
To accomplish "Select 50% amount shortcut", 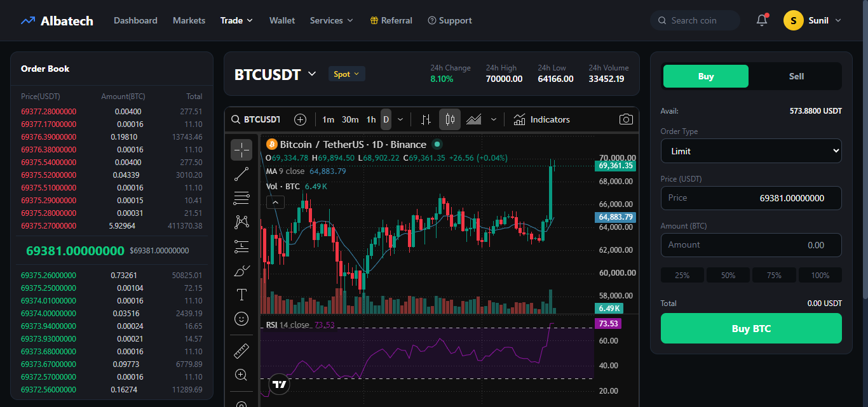I will pos(728,275).
